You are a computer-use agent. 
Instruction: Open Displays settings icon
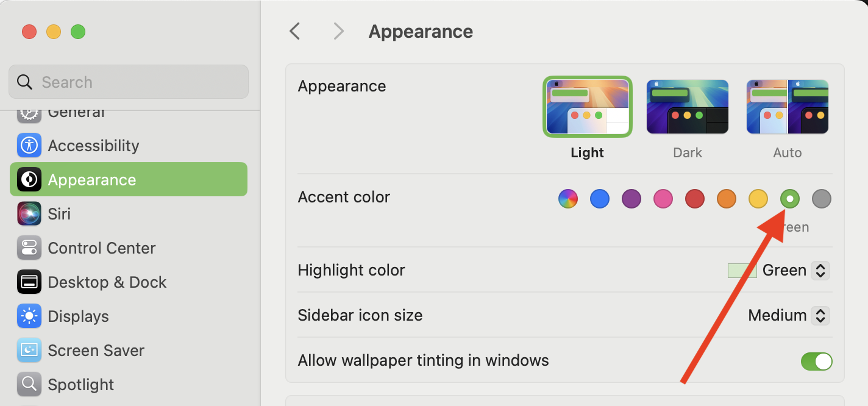[29, 316]
